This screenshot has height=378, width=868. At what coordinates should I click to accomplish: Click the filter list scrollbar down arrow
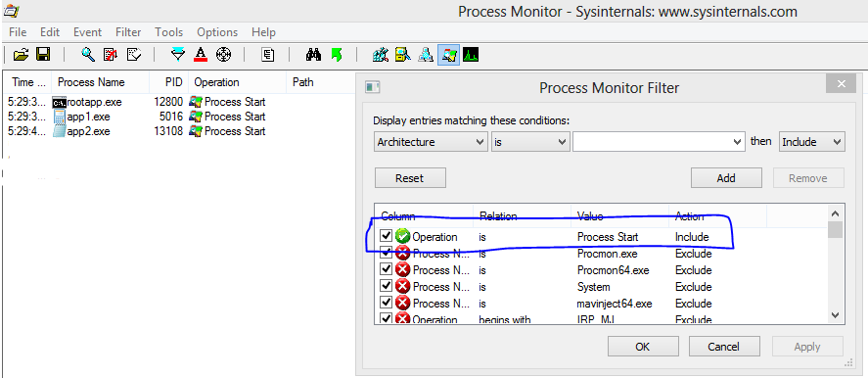(836, 314)
